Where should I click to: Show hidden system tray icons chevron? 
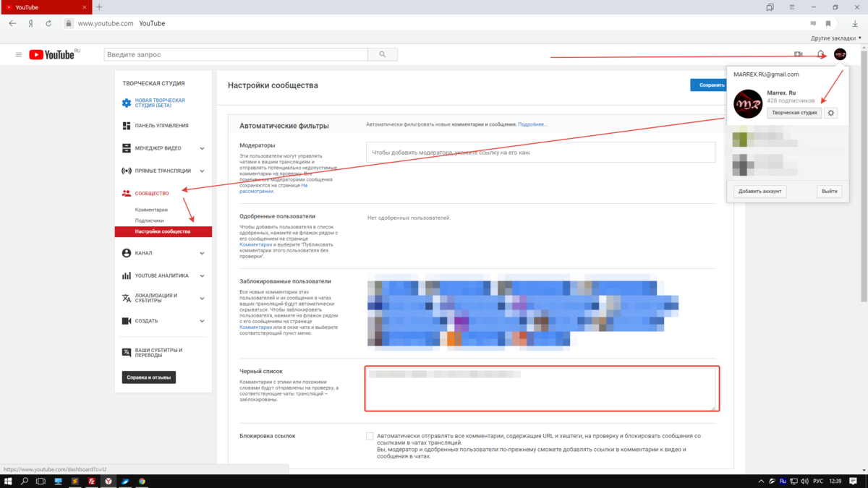(x=762, y=481)
